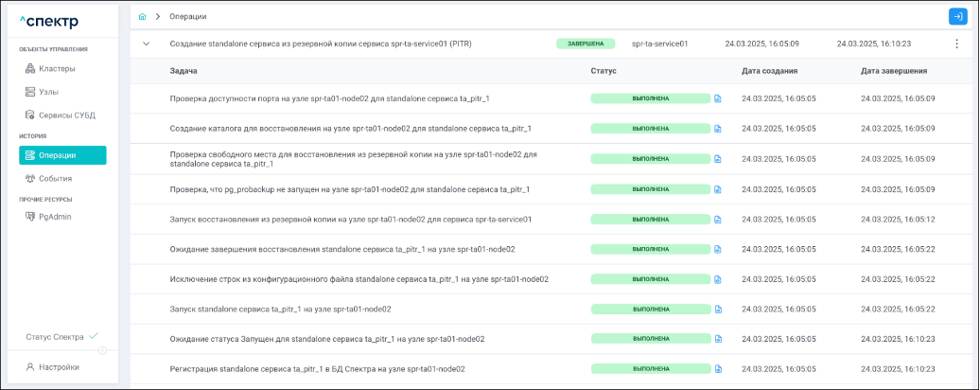980x390 pixels.
Task: Click the blue logout arrow button
Action: click(959, 16)
